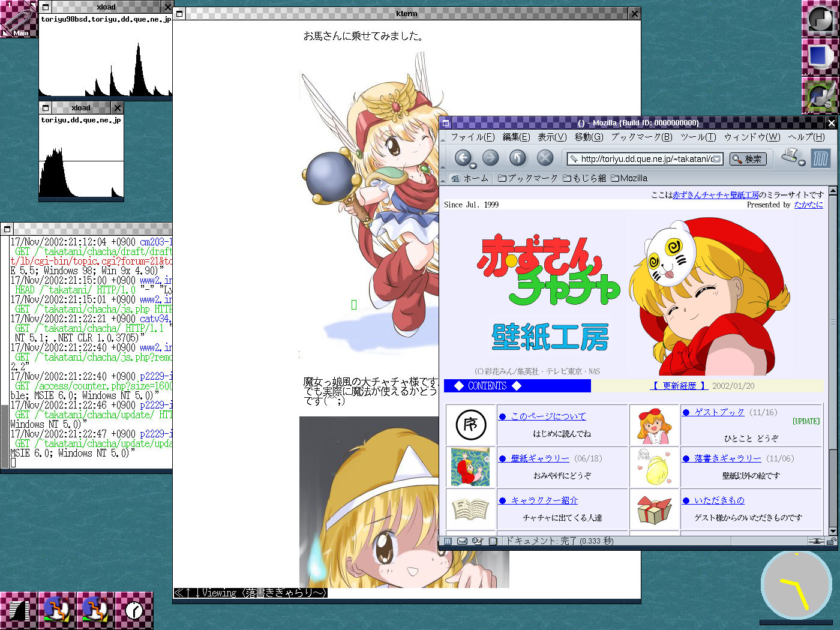Open Mail from the status bar envelope icon
840x630 pixels.
pos(462,541)
